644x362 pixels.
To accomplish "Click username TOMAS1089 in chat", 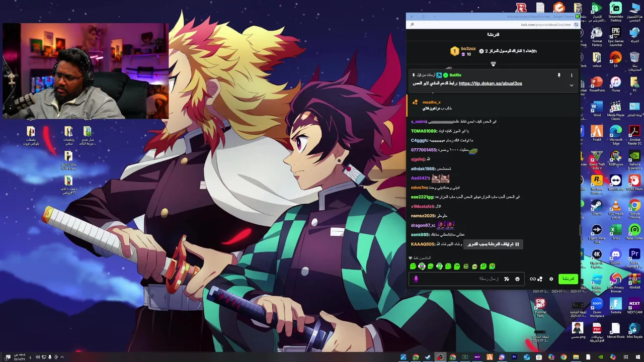I will click(x=424, y=131).
